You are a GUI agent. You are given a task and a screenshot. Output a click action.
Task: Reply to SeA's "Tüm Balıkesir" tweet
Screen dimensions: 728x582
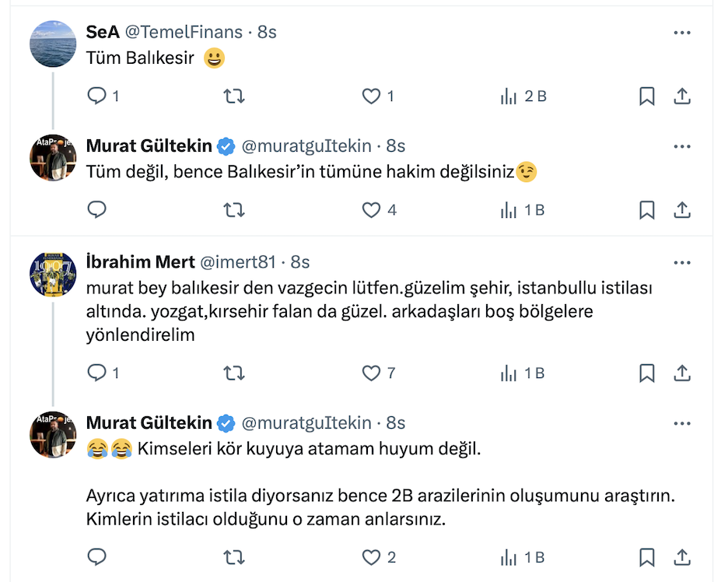pyautogui.click(x=97, y=96)
